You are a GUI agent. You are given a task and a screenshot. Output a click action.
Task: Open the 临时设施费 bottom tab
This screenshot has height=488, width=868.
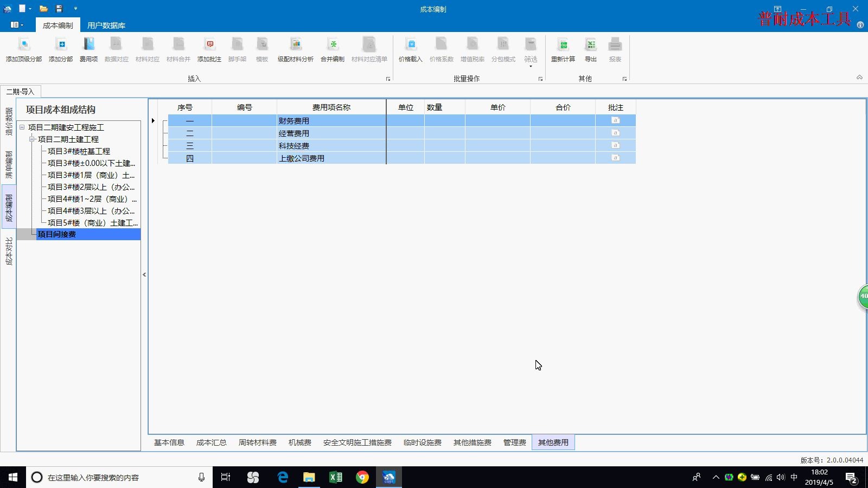pyautogui.click(x=423, y=442)
